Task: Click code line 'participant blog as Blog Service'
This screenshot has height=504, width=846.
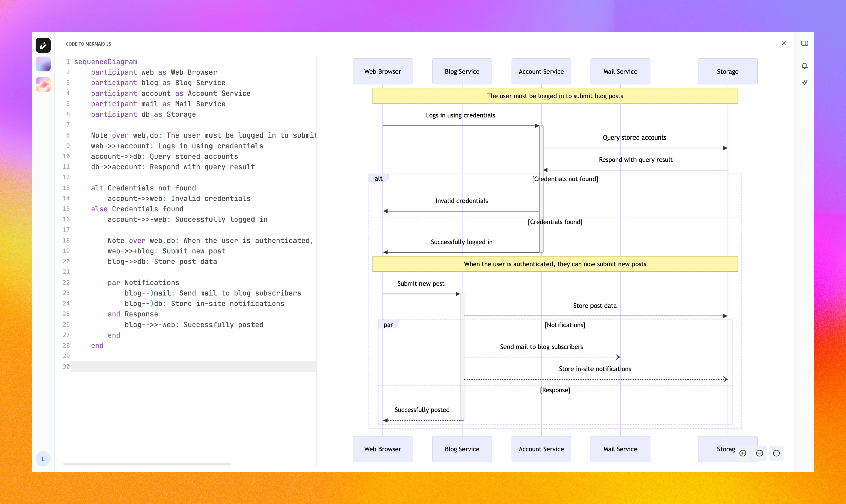Action: (x=158, y=83)
